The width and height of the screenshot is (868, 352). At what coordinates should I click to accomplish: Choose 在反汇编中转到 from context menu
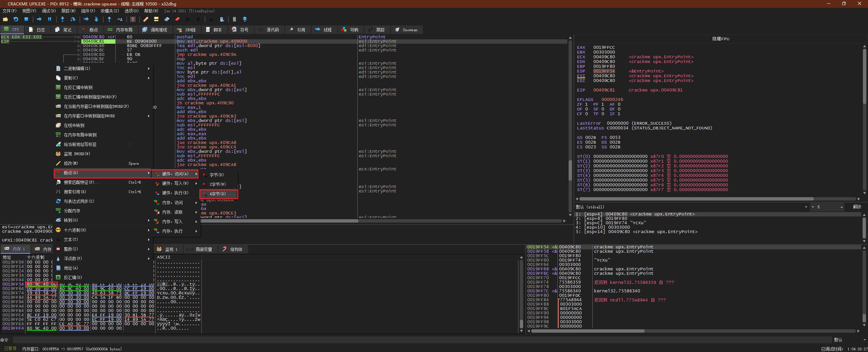(78, 87)
